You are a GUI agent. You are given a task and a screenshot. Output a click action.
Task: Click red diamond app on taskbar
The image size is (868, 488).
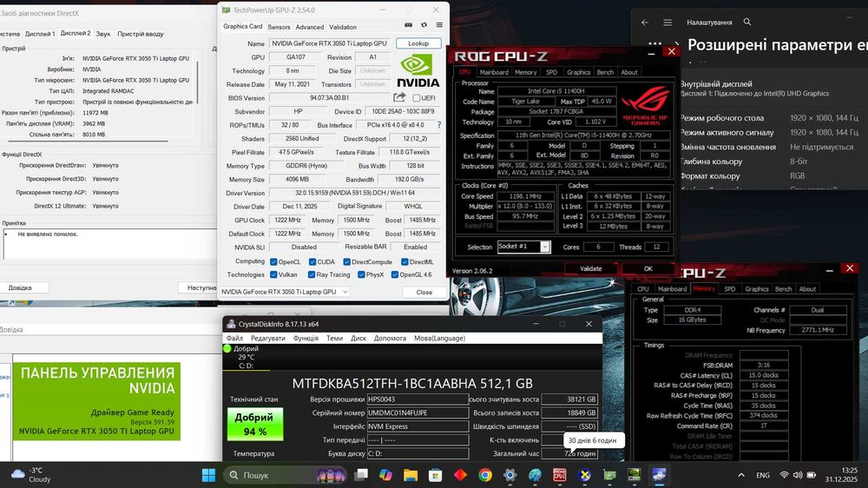(x=460, y=475)
